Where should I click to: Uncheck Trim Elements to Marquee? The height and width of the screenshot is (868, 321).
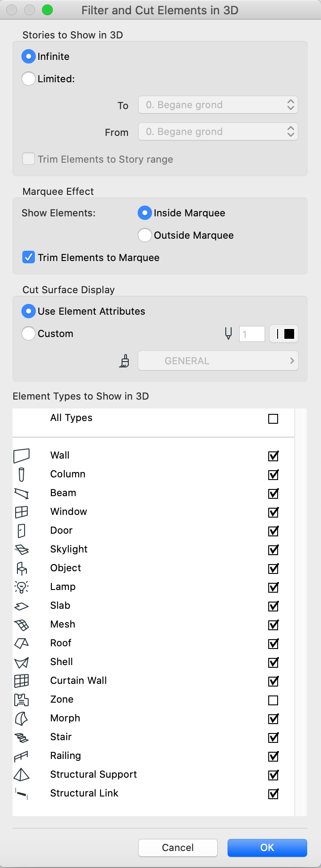click(x=29, y=257)
